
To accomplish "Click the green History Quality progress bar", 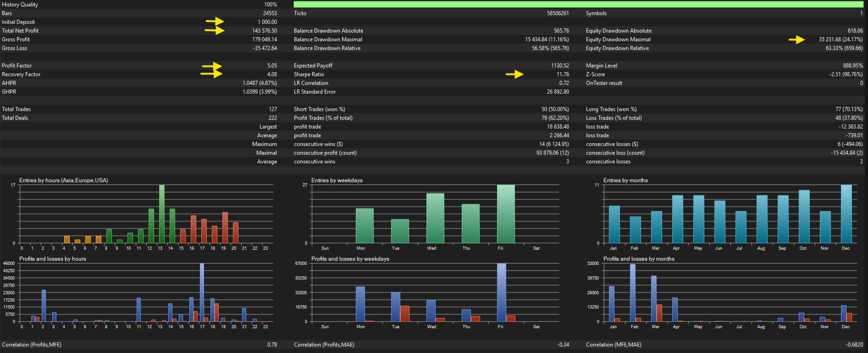I will [x=578, y=4].
